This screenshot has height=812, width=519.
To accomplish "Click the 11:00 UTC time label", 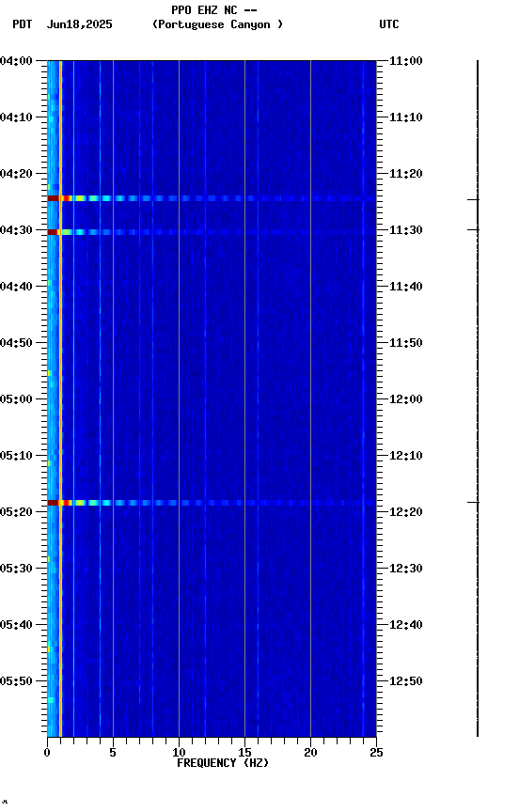I will (405, 61).
